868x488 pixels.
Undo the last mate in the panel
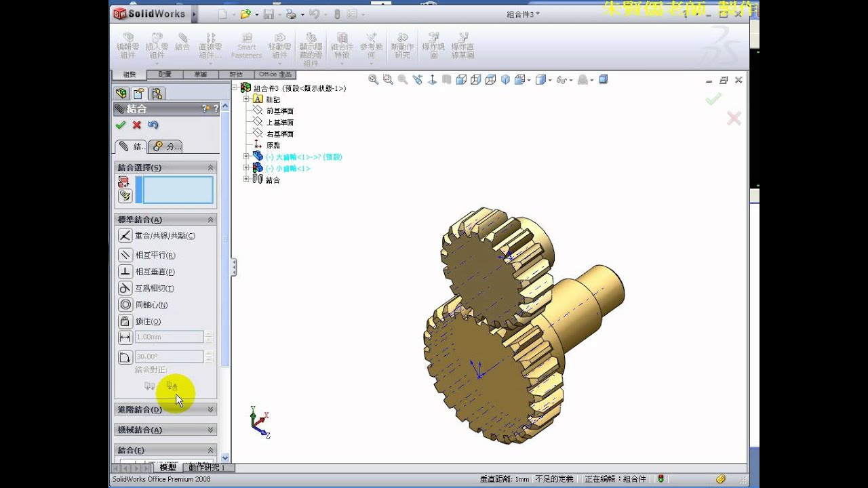[x=153, y=125]
